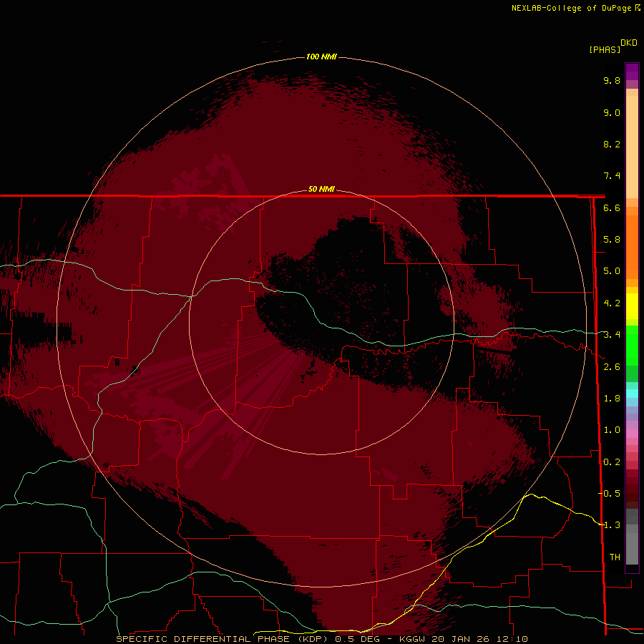Click the 9.0 scale value
This screenshot has width=644, height=644.
pos(612,112)
